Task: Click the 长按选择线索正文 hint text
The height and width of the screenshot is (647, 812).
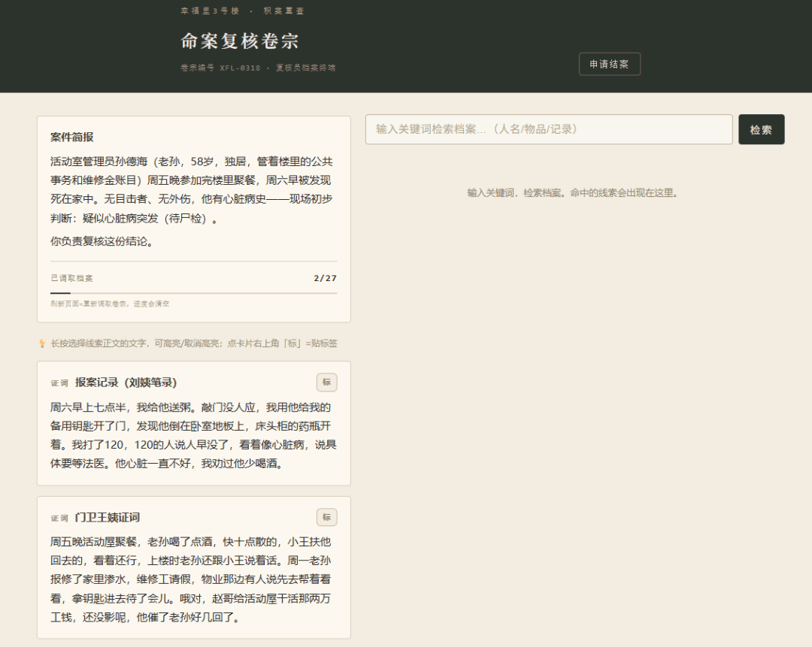Action: [194, 343]
